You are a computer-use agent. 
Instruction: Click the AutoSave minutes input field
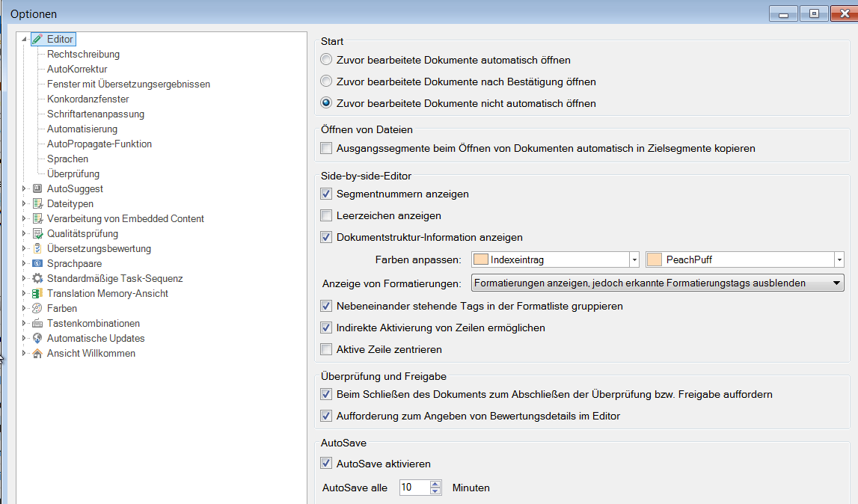tap(414, 487)
